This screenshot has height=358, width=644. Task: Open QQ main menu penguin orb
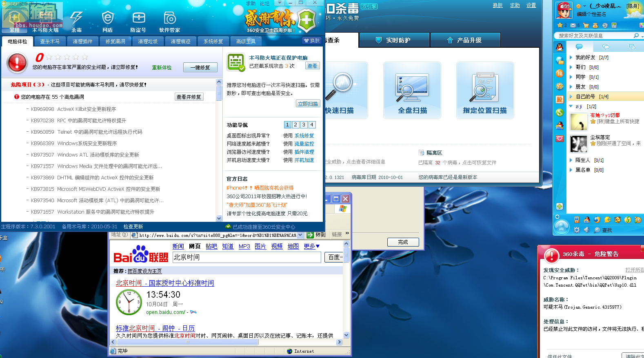562,226
